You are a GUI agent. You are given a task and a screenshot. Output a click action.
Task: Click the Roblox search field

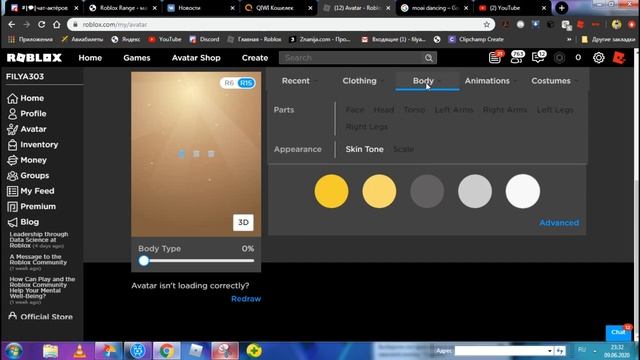pos(352,58)
